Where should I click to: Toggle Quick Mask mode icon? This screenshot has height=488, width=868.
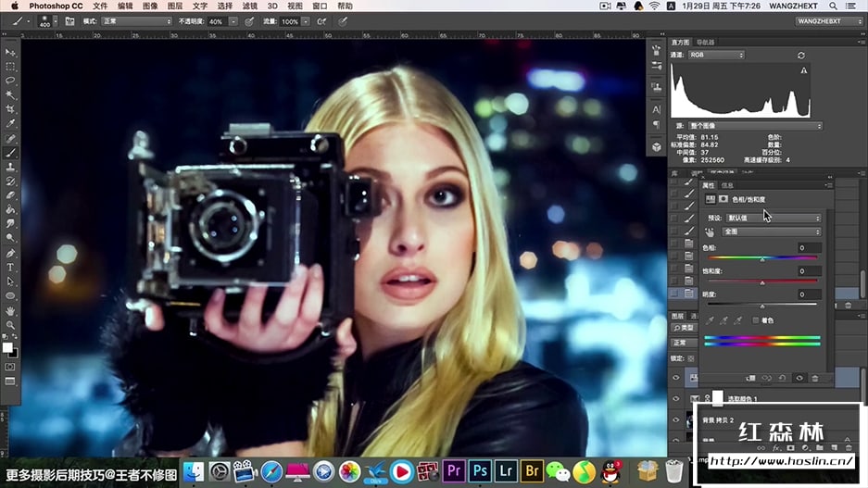[x=10, y=367]
